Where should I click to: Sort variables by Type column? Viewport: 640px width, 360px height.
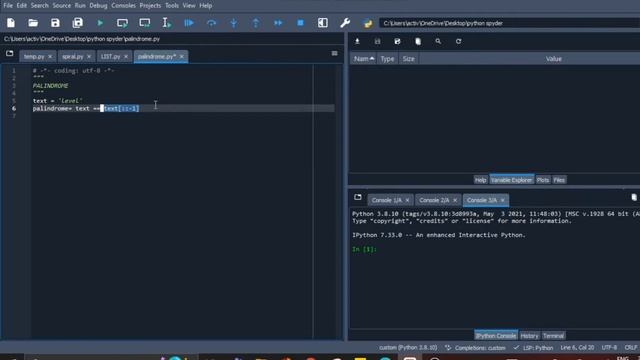tap(387, 59)
